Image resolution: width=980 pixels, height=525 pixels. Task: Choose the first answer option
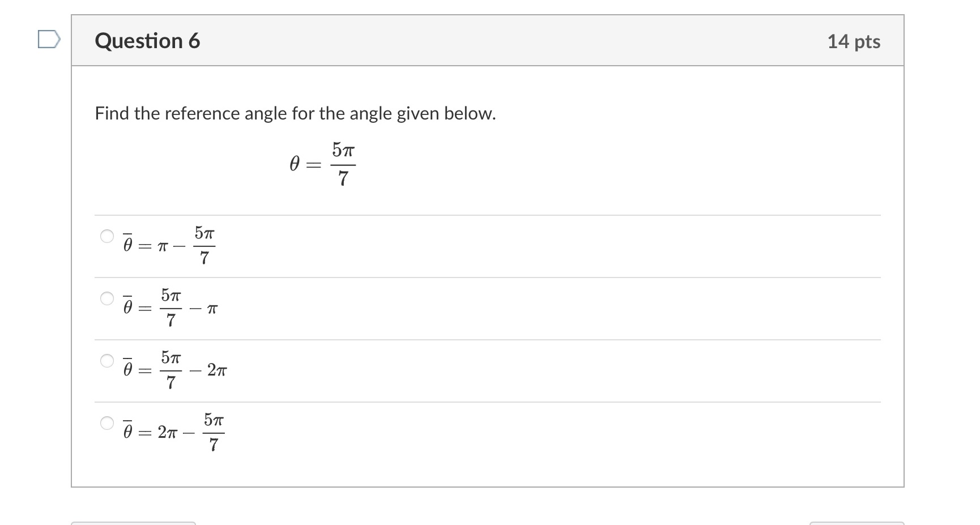[x=108, y=237]
